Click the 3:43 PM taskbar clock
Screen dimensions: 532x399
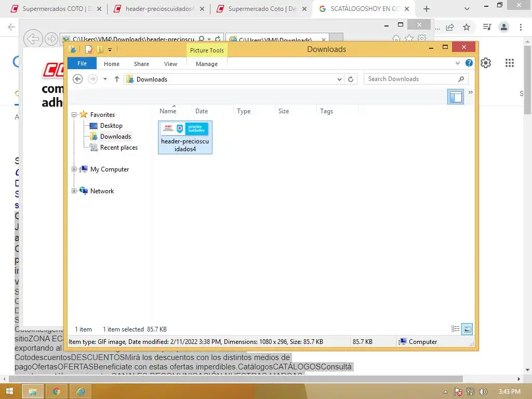[x=509, y=392]
